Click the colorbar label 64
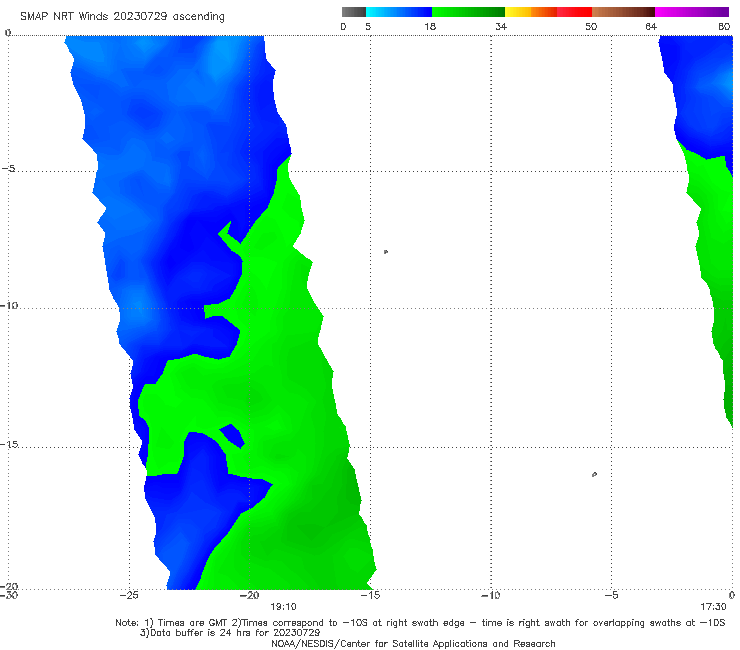 pos(651,26)
